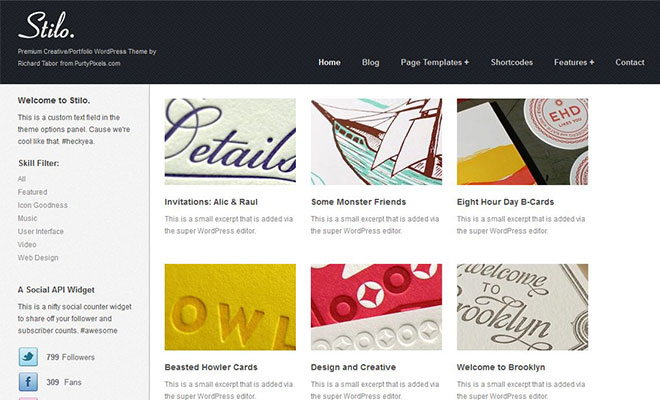Screen dimensions: 660x400
Task: Open the Invitations: Alic & Raul thumbnail
Action: tap(230, 141)
